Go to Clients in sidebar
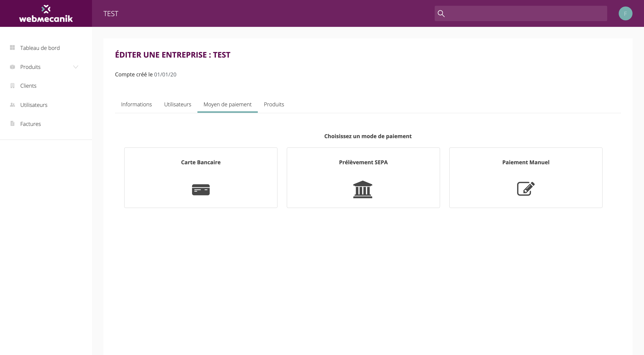The height and width of the screenshot is (355, 644). point(28,86)
